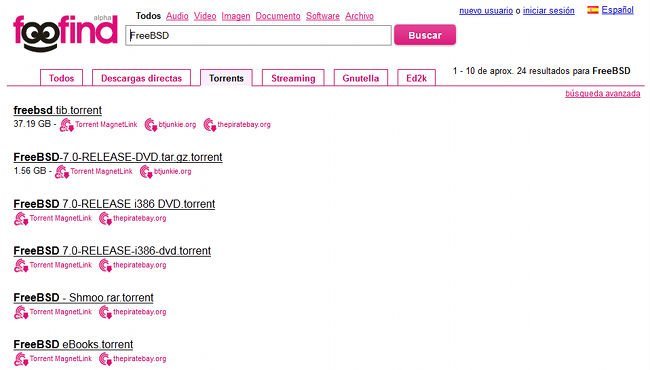Filter search by Imagen
Viewport: 650px width, 370px height.
(x=235, y=16)
